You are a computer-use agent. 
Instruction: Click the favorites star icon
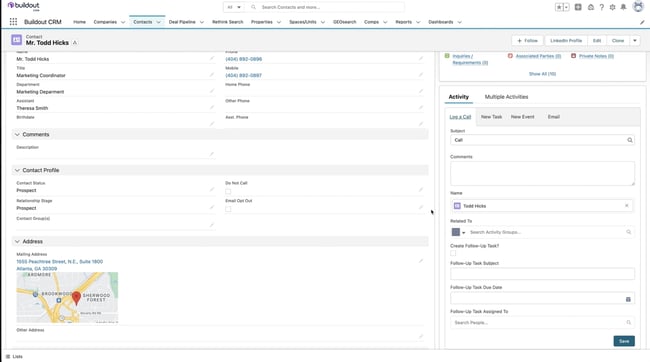[x=559, y=7]
